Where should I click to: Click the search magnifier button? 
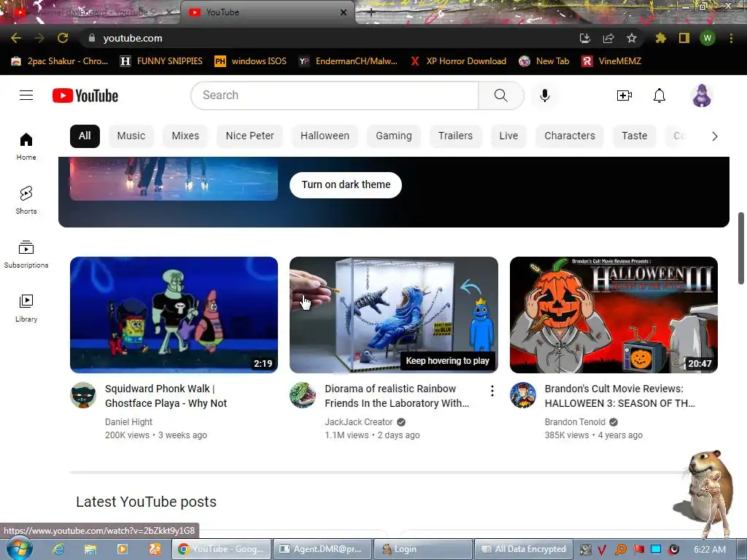tap(500, 96)
